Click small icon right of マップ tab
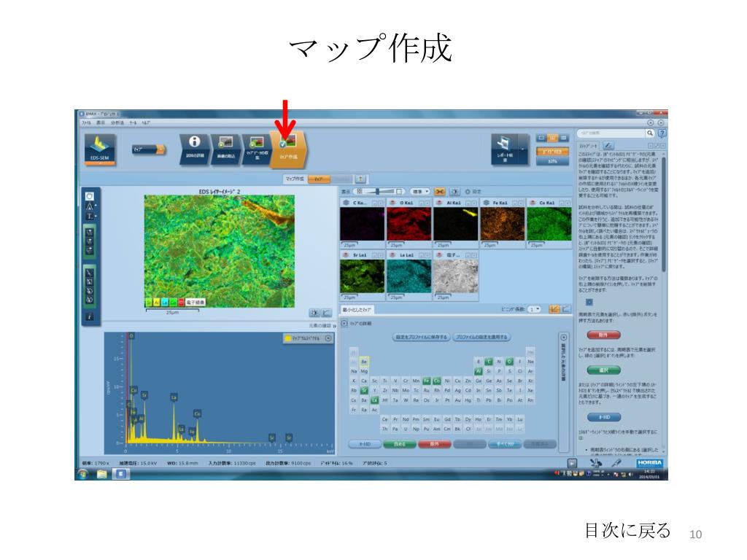 point(360,179)
